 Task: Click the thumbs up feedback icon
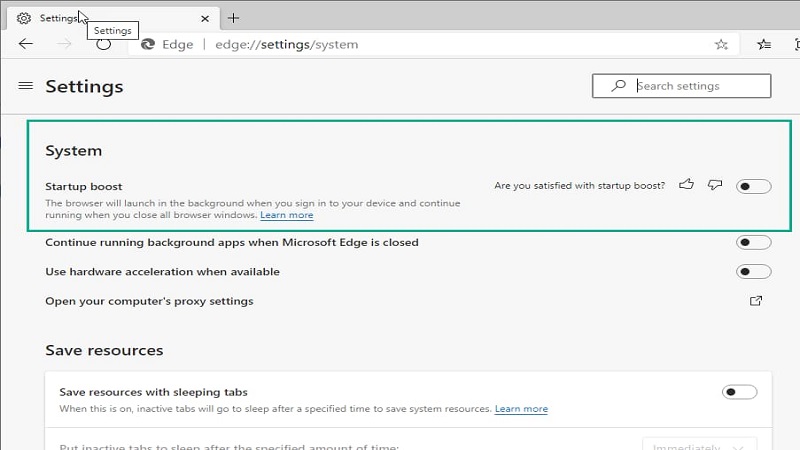(686, 185)
